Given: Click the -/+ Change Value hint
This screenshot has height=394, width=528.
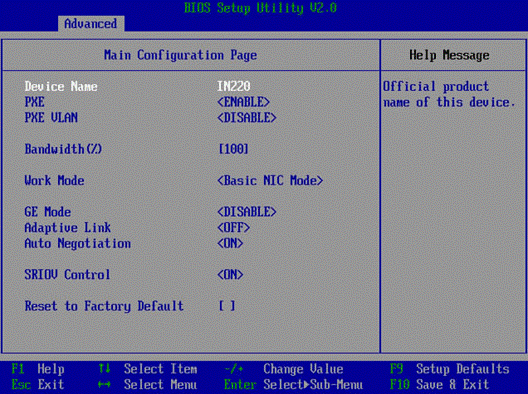Looking at the screenshot, I should click(284, 369).
